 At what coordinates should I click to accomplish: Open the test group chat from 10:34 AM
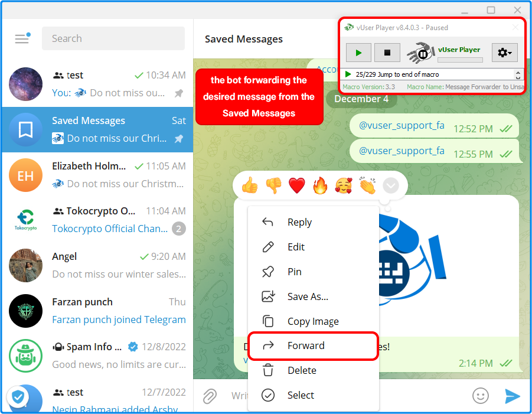pos(97,84)
